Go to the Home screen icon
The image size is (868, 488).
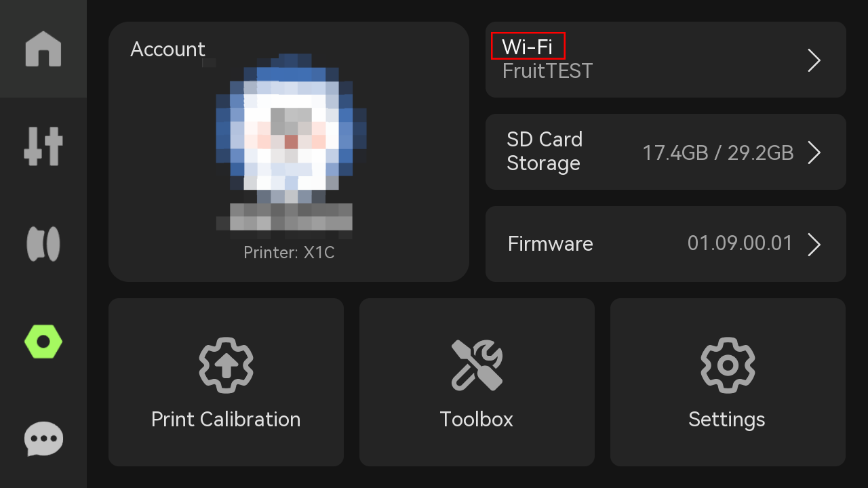pos(43,49)
